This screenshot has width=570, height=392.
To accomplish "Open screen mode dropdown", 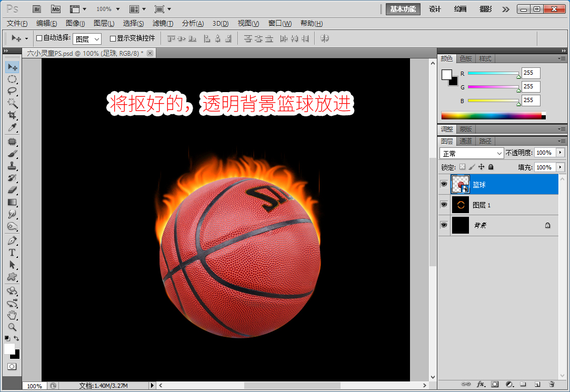I will [x=163, y=9].
